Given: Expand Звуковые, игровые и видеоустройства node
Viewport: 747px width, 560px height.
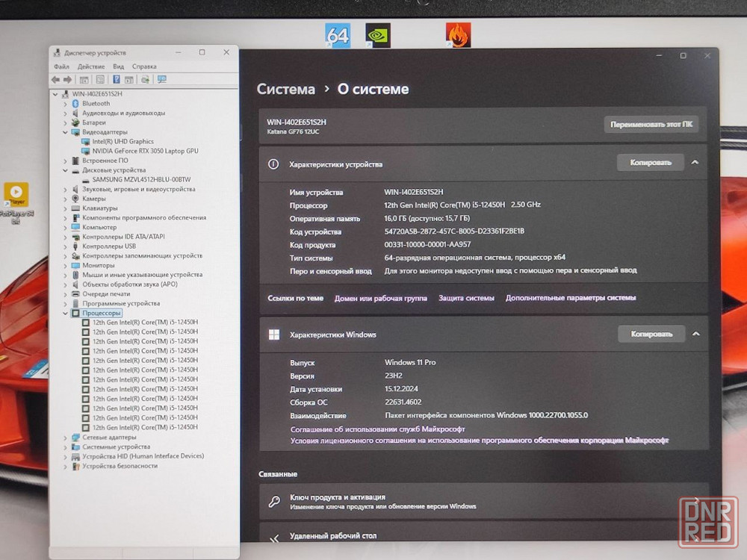Looking at the screenshot, I should coord(65,190).
